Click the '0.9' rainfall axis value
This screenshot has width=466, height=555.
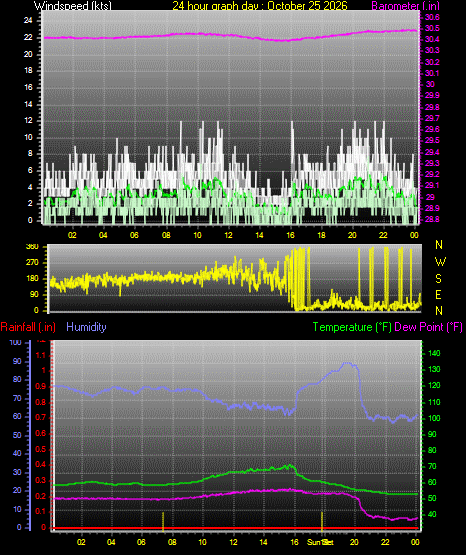point(41,386)
